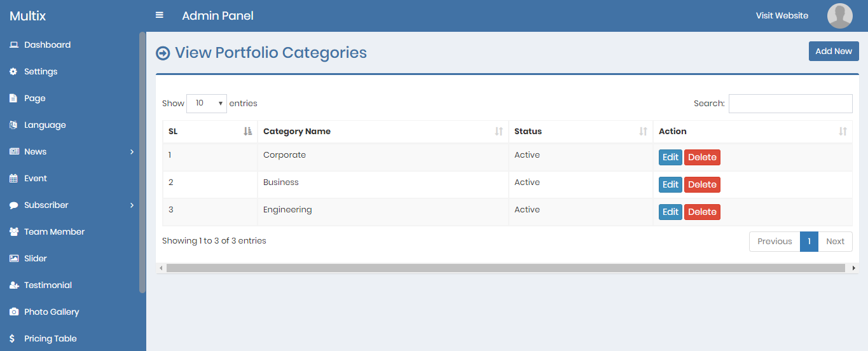
Task: Click the Dashboard laptop icon in sidebar
Action: 13,45
